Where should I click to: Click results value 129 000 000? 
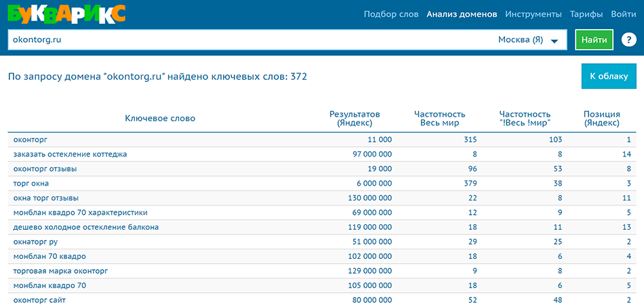point(370,271)
